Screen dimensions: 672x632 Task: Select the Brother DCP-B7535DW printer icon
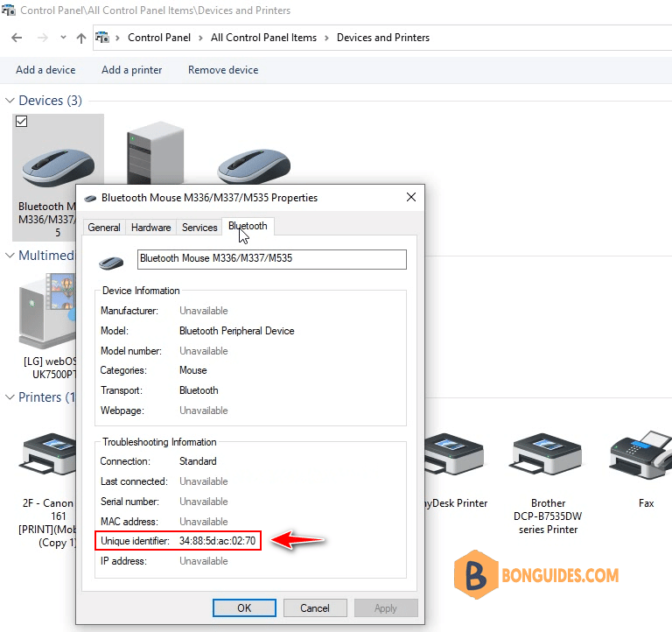[x=546, y=454]
